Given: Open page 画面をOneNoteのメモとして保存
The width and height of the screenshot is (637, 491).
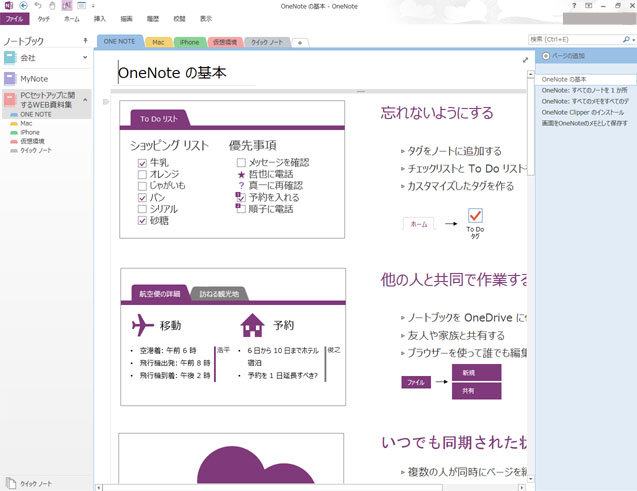Looking at the screenshot, I should pos(585,123).
